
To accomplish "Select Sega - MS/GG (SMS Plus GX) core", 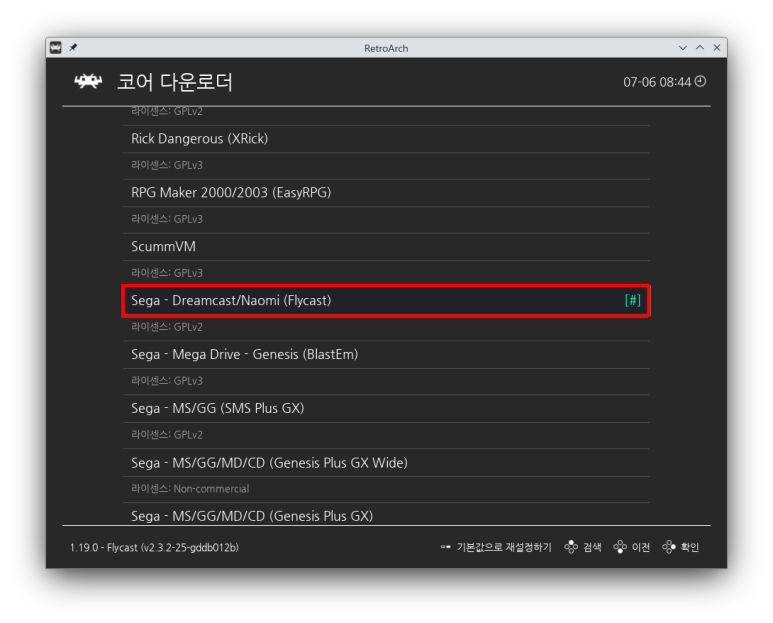I will pyautogui.click(x=386, y=409).
